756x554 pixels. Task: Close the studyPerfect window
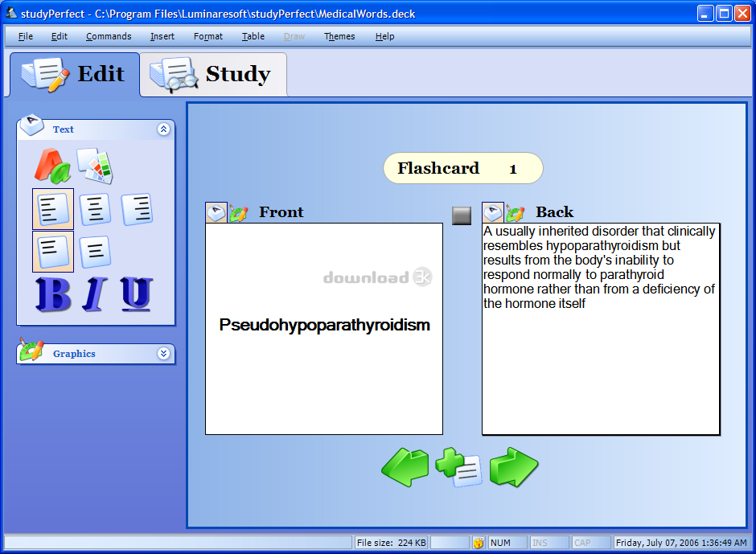click(742, 14)
